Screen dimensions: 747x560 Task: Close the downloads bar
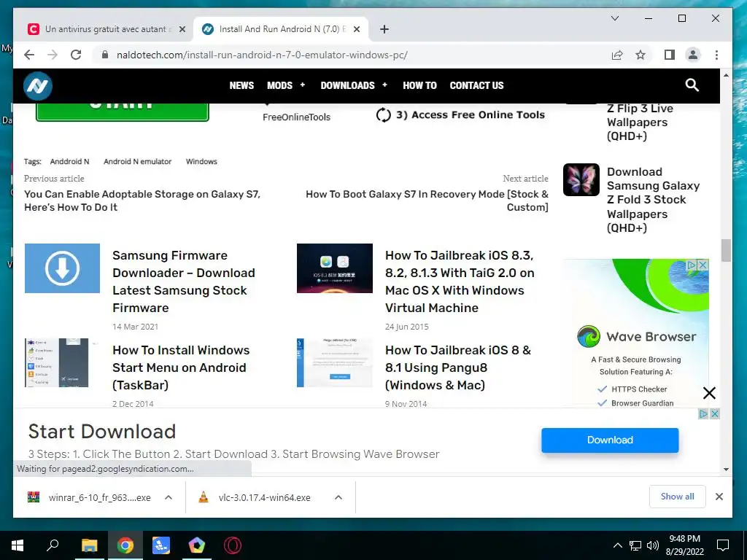(x=719, y=497)
